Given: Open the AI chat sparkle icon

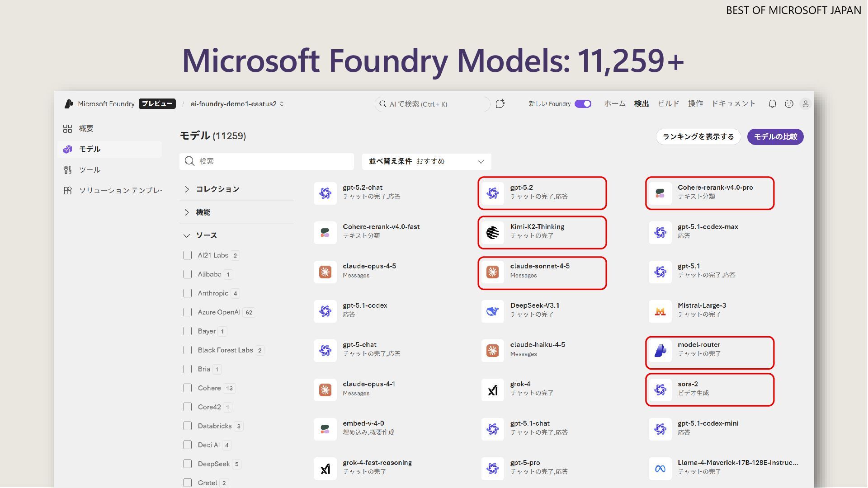Looking at the screenshot, I should pyautogui.click(x=500, y=104).
